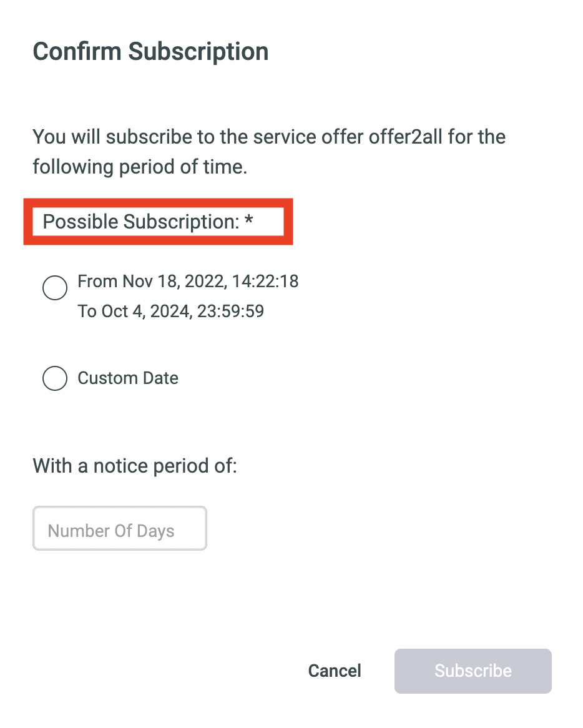Screen dimensions: 583x728
Task: Click the required asterisk after Possible Subscription
Action: tap(249, 219)
